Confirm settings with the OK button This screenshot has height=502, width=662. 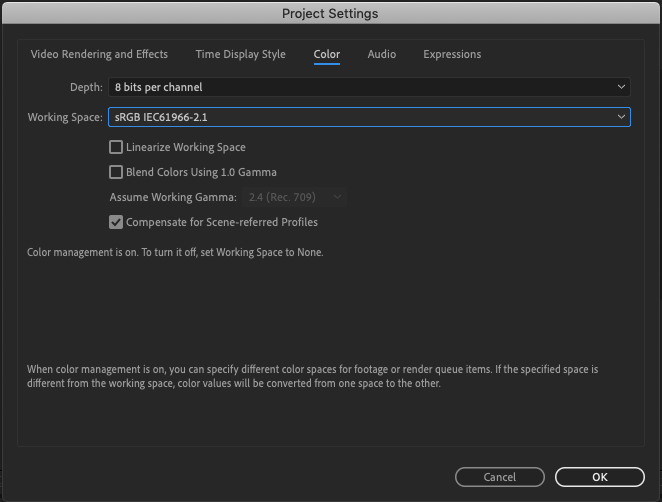[600, 477]
